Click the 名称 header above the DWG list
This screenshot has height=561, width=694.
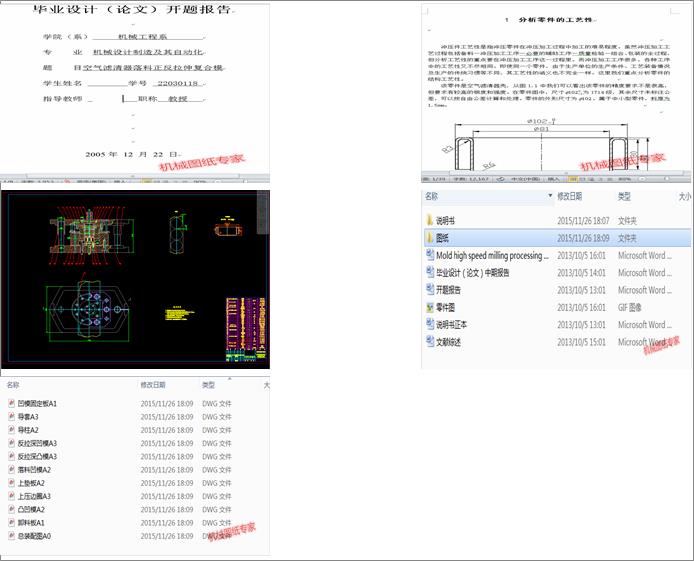tap(14, 385)
